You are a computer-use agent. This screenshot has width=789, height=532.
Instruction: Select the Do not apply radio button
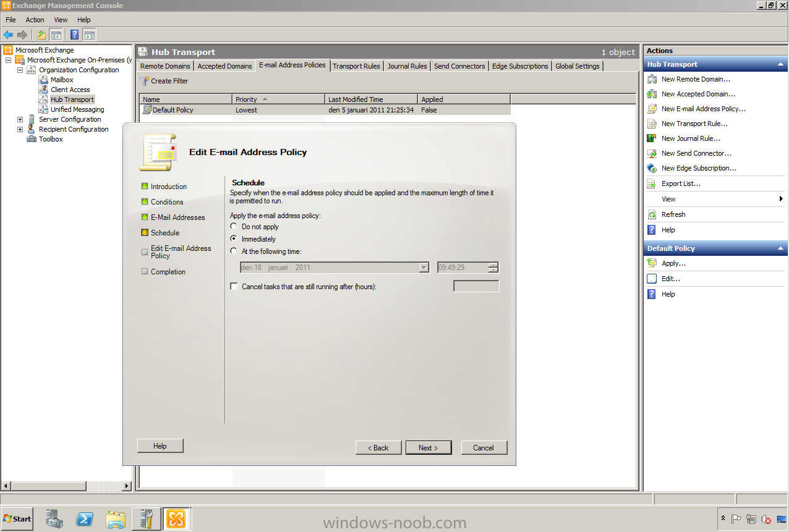234,227
